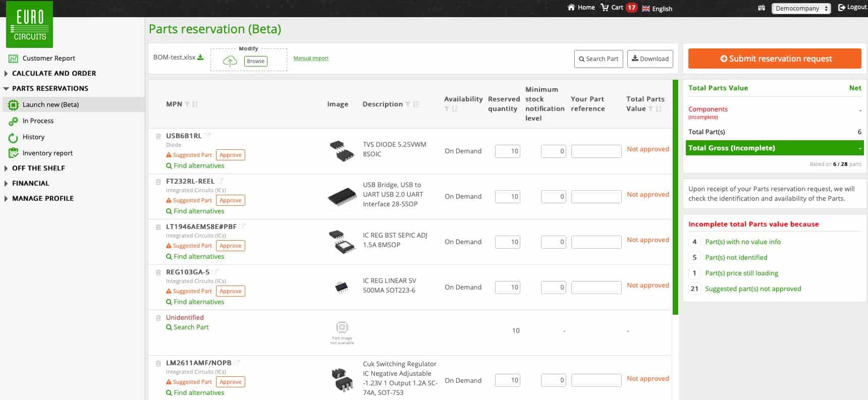
Task: Find alternatives for LT1946AEMS8E#PBF
Action: pyautogui.click(x=195, y=256)
